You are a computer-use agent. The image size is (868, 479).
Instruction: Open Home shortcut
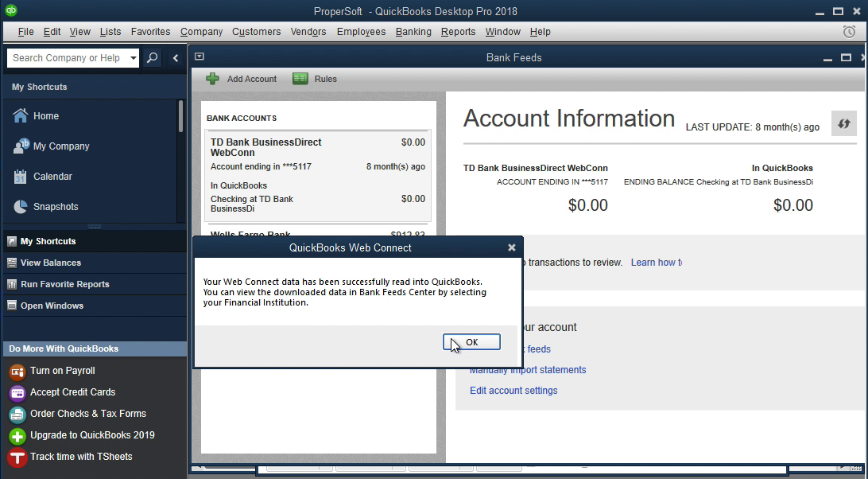click(x=45, y=116)
